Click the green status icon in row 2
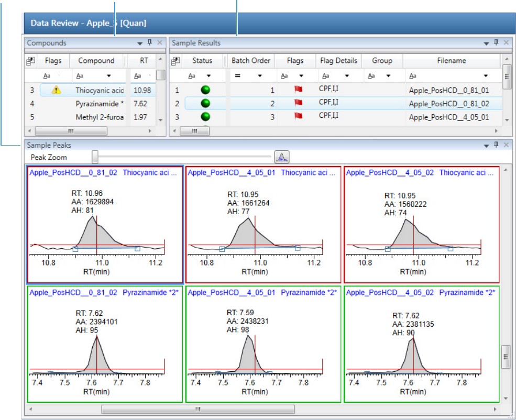Screen dimensions: 516x420 coord(205,104)
